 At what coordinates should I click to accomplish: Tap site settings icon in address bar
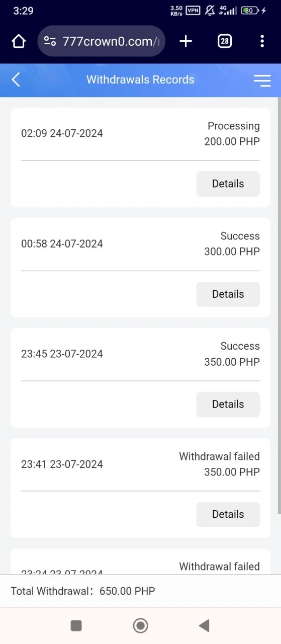[50, 41]
